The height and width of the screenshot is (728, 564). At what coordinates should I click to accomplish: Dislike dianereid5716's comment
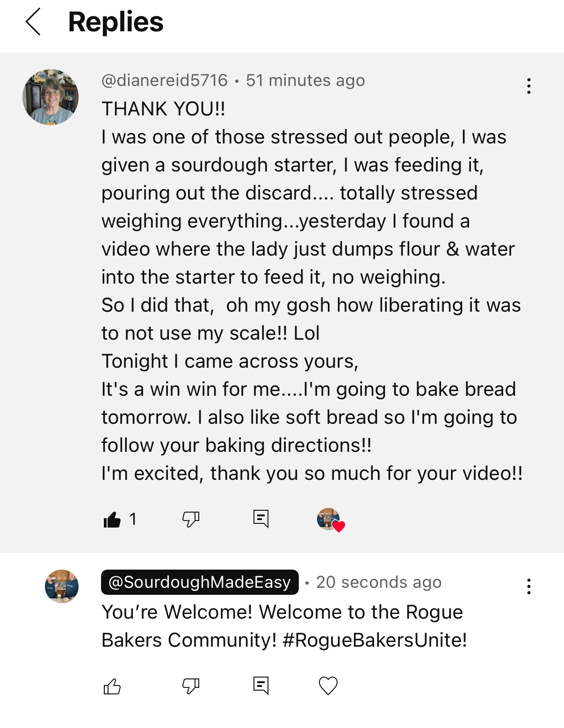(x=191, y=519)
